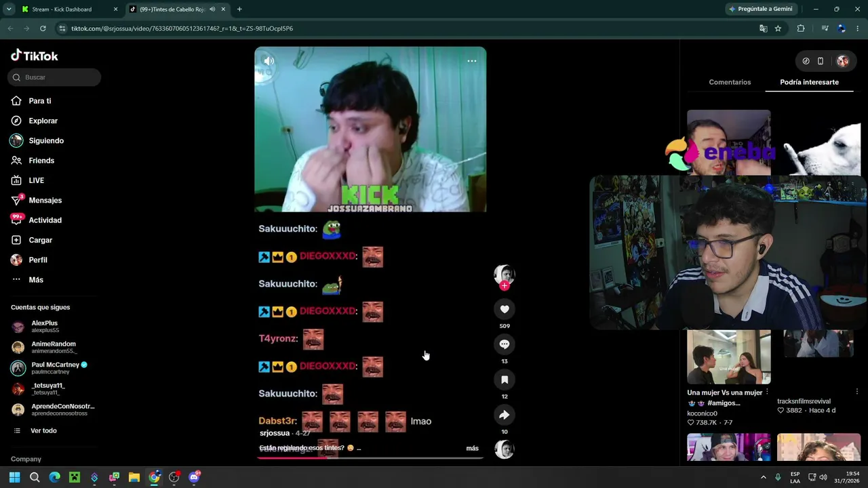868x488 pixels.
Task: Click the TikTok logo
Action: (35, 56)
